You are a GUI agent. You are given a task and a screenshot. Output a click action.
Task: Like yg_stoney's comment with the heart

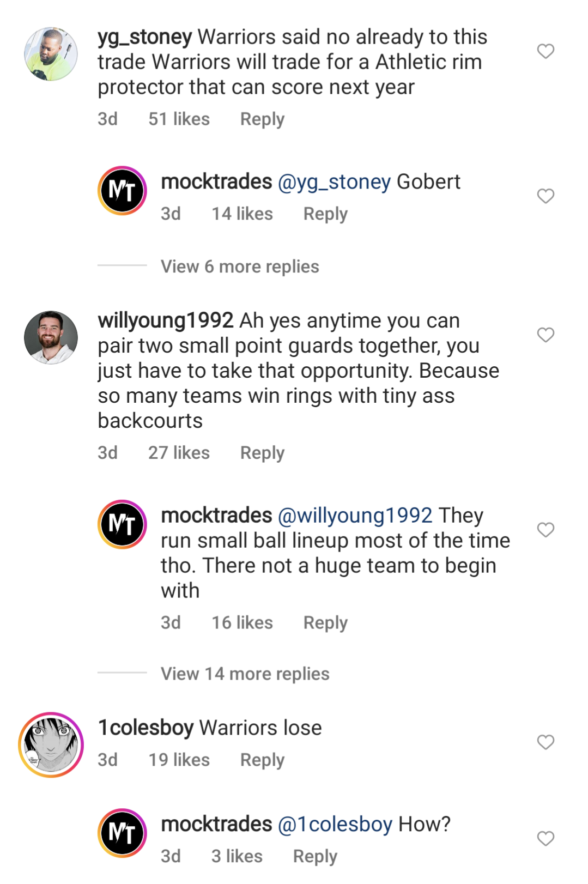pos(545,51)
